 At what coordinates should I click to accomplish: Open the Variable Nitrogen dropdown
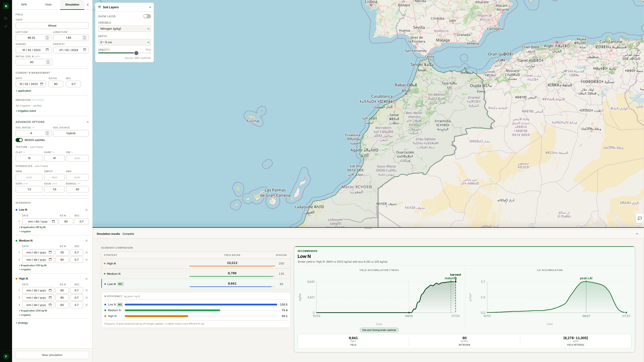(125, 29)
